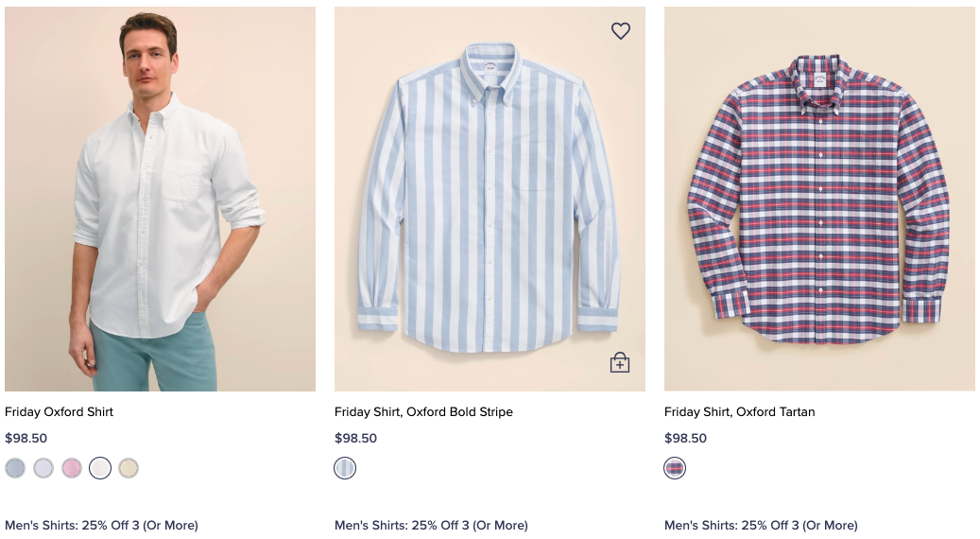Click the $98.50 price of Oxford Tartan
This screenshot has height=539, width=980.
pos(685,439)
